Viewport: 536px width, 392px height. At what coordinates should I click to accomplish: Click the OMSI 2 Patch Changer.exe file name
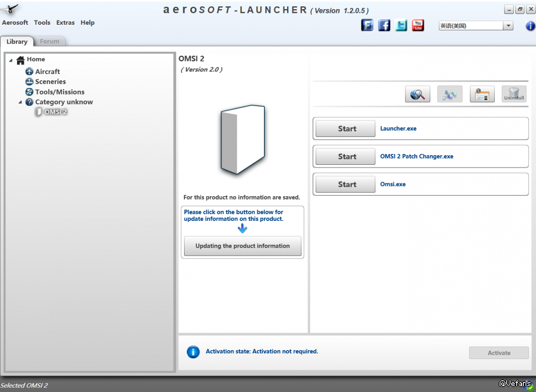pos(417,156)
